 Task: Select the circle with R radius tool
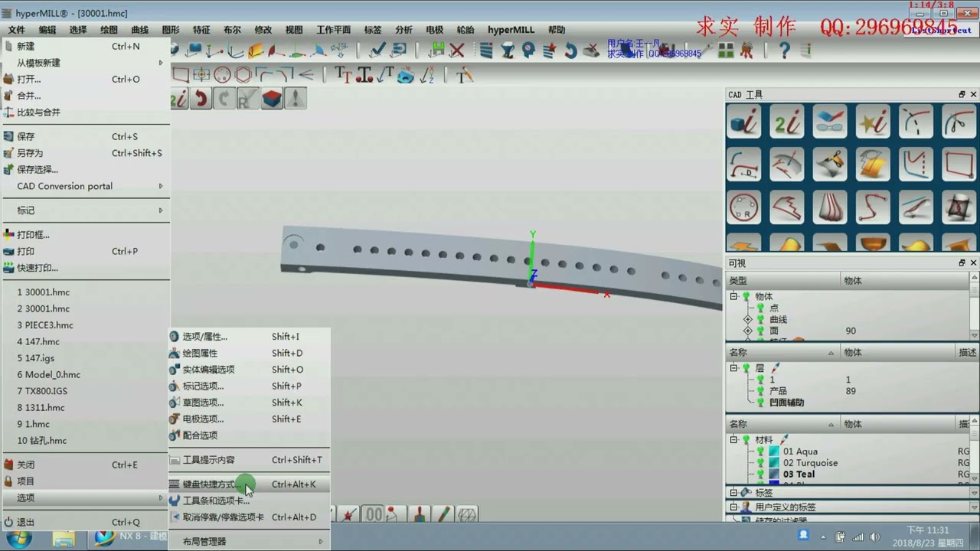(743, 207)
